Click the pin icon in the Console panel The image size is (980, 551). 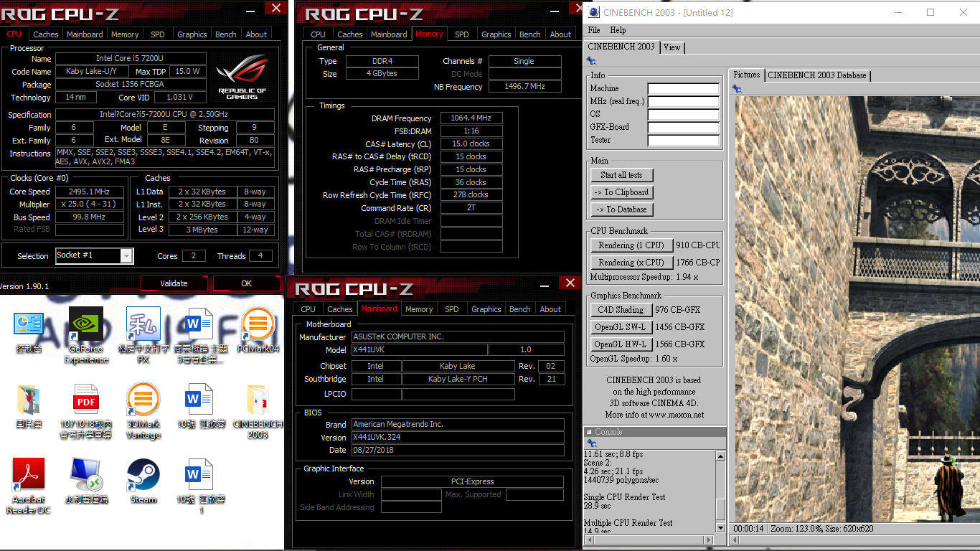[x=591, y=443]
